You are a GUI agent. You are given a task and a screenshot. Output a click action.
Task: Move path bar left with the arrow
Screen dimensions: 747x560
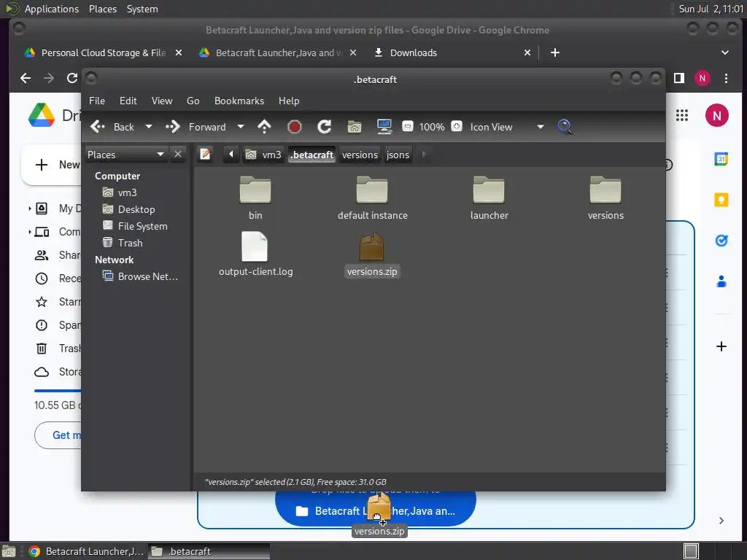231,155
